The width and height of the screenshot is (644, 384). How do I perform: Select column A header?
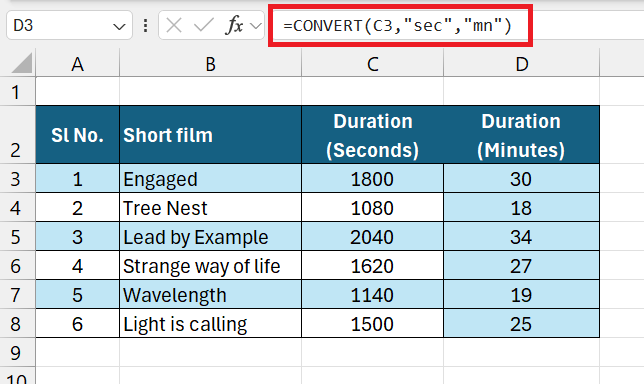pyautogui.click(x=78, y=64)
